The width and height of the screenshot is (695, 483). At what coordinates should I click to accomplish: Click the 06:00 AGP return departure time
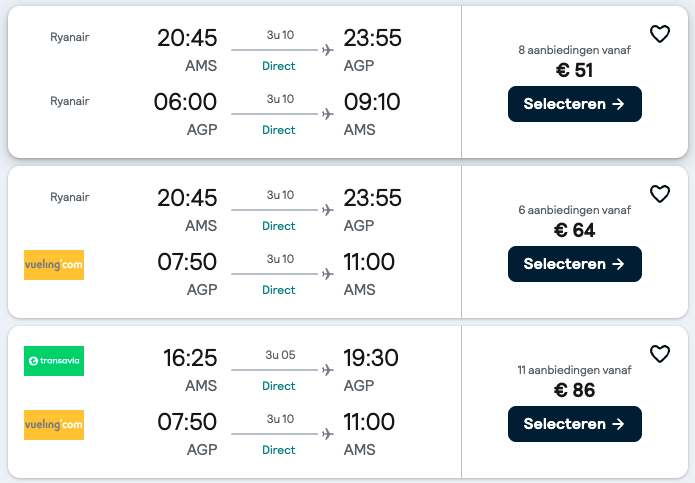click(185, 102)
